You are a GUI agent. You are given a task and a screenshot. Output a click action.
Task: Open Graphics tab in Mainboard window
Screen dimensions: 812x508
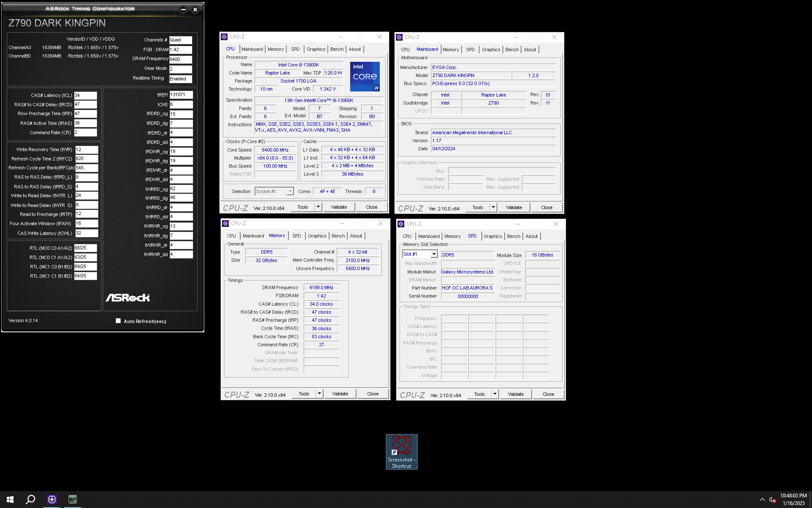coord(491,50)
